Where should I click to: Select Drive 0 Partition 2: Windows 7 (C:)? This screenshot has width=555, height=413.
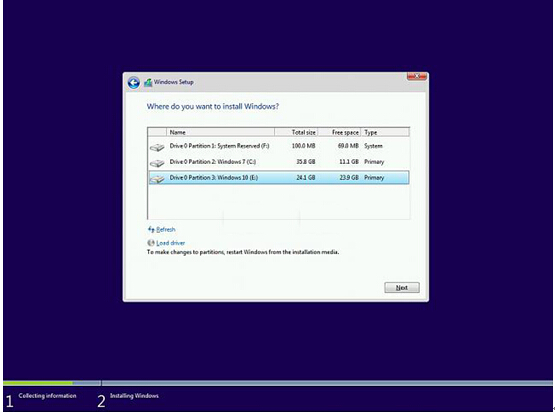point(279,162)
